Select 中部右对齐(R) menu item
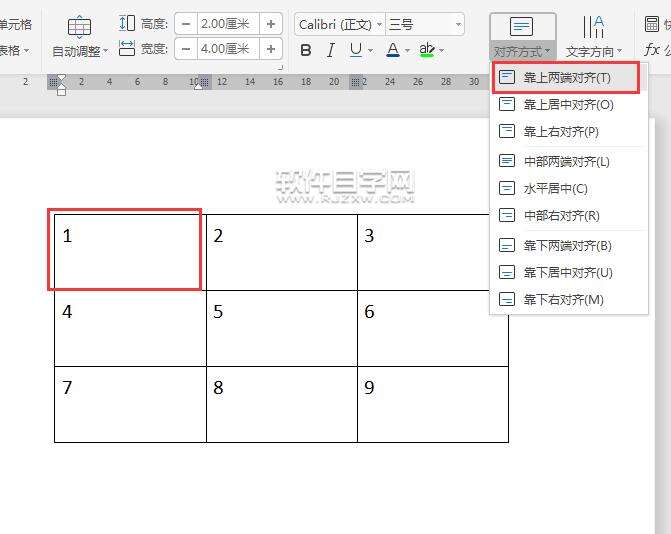The image size is (671, 534). [569, 215]
